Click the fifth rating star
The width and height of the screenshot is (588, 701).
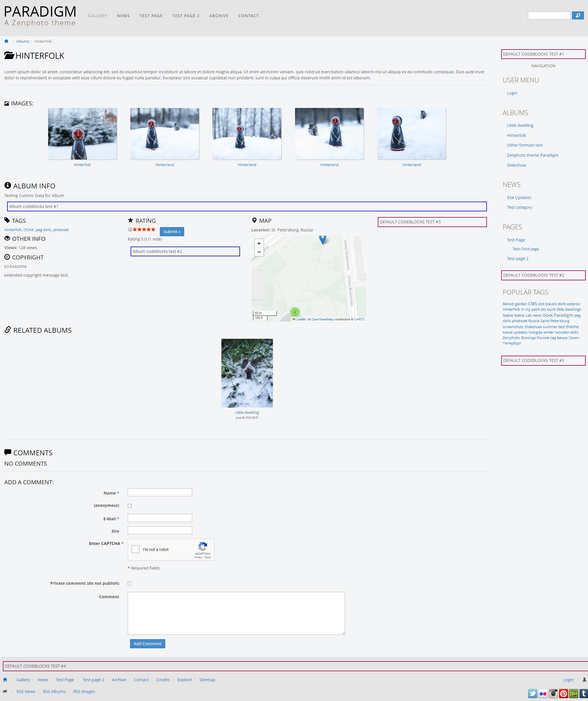153,229
